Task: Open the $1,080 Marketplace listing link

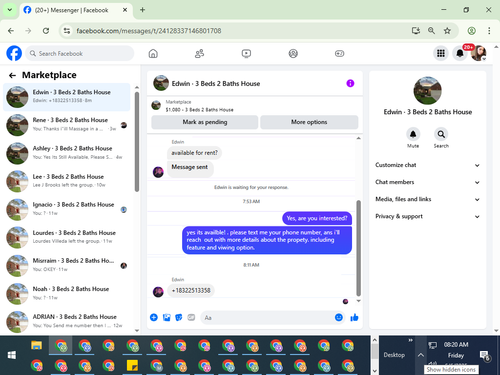Action: pyautogui.click(x=199, y=110)
